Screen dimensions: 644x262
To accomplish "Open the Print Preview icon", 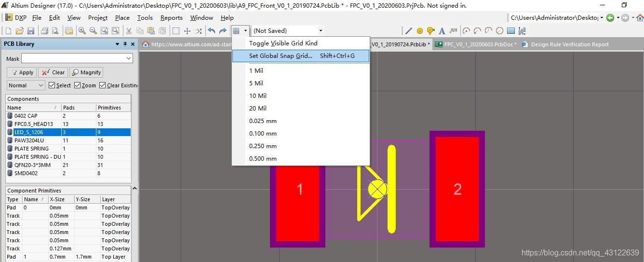I will (55, 31).
